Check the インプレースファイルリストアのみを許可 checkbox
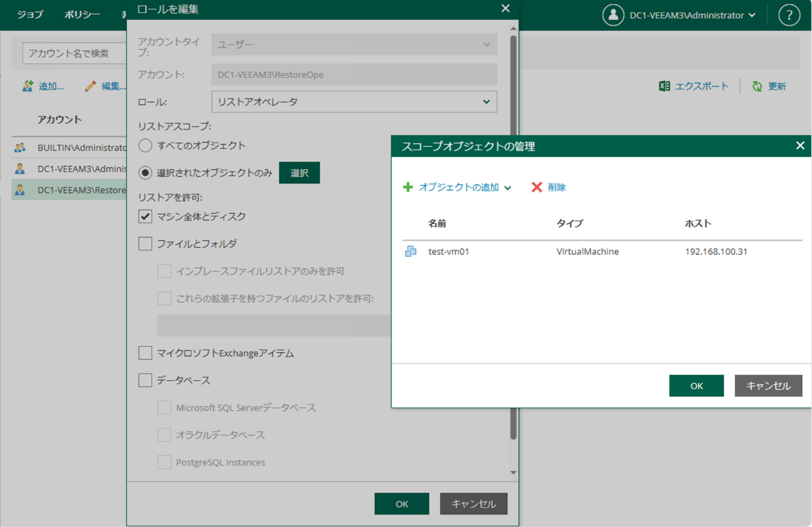 tap(164, 271)
